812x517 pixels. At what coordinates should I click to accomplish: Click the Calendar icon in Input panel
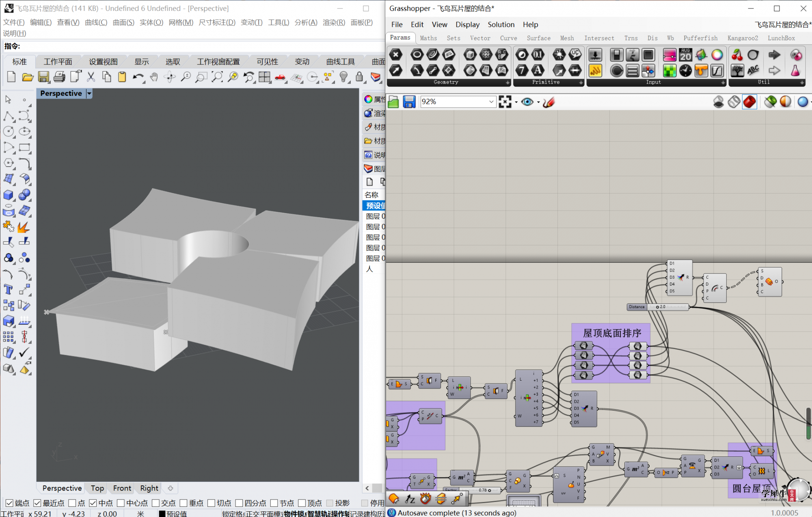tap(685, 54)
